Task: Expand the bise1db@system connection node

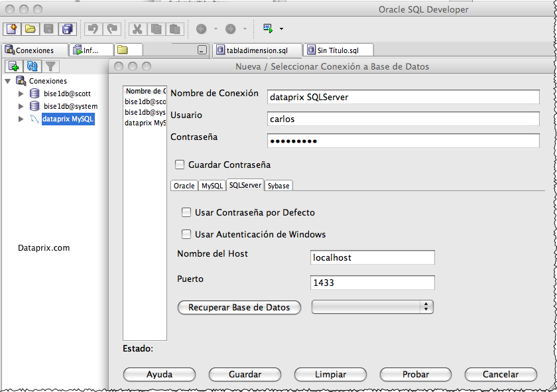Action: point(20,105)
